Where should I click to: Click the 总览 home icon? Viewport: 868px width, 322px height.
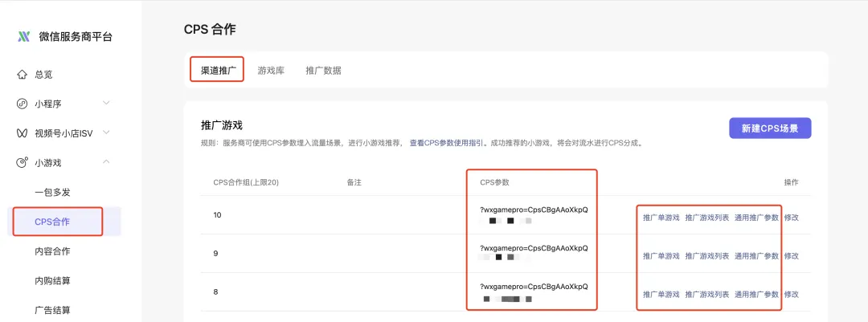click(x=23, y=74)
